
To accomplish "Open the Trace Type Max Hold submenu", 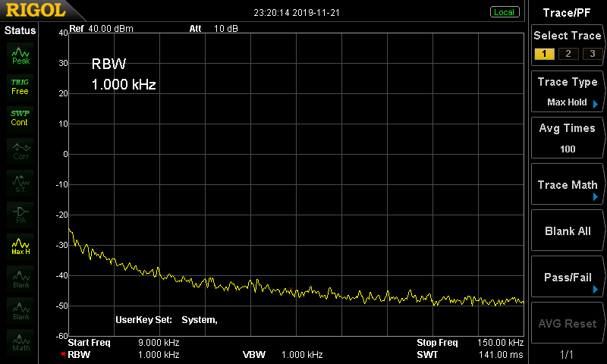I will tap(568, 92).
